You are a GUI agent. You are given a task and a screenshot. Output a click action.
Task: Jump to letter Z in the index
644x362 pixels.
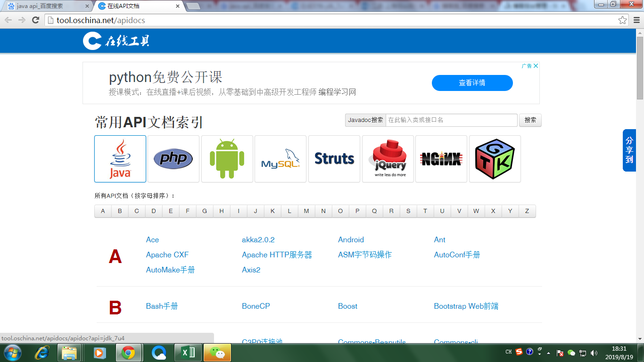click(x=527, y=211)
